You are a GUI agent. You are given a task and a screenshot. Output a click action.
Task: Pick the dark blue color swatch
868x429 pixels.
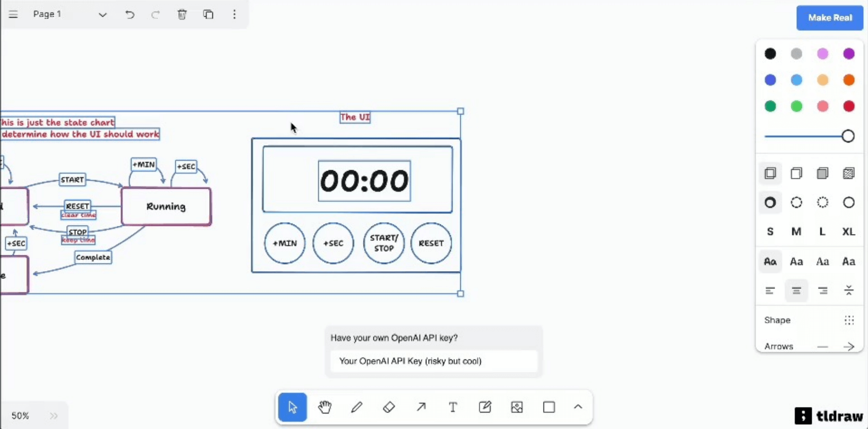click(770, 80)
